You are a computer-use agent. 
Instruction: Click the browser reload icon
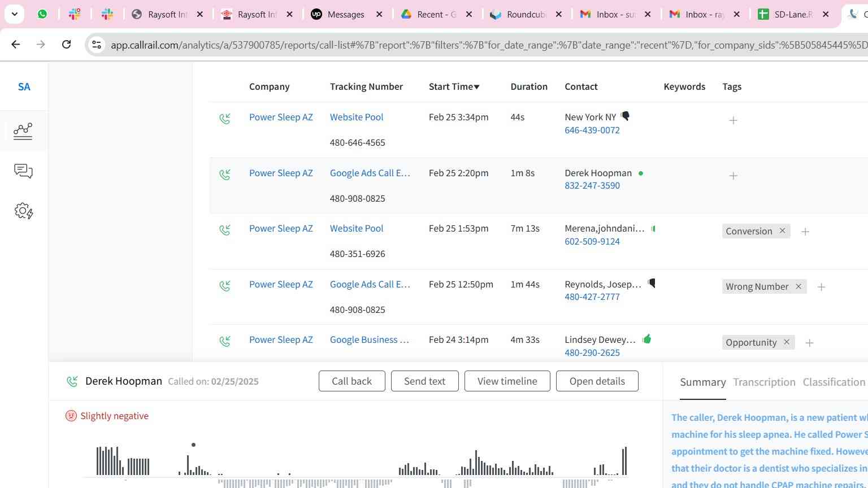(x=66, y=44)
